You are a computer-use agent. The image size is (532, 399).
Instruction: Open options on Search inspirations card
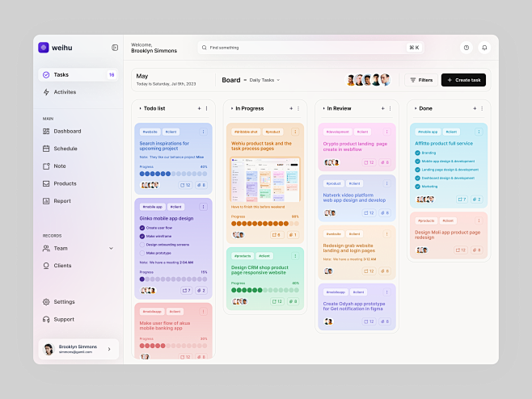pyautogui.click(x=203, y=132)
